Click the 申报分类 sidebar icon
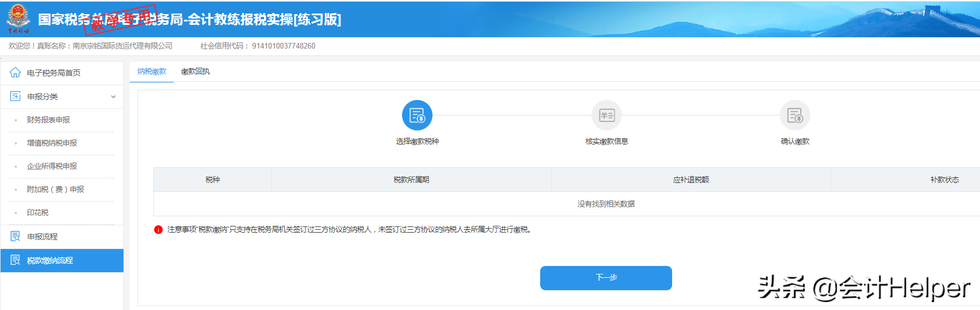The width and height of the screenshot is (980, 310). pyautogui.click(x=15, y=97)
